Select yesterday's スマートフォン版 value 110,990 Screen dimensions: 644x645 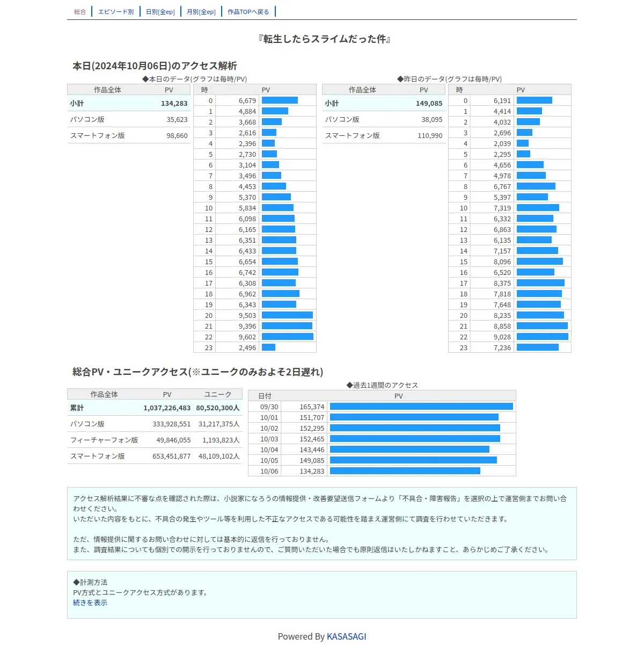(x=430, y=135)
